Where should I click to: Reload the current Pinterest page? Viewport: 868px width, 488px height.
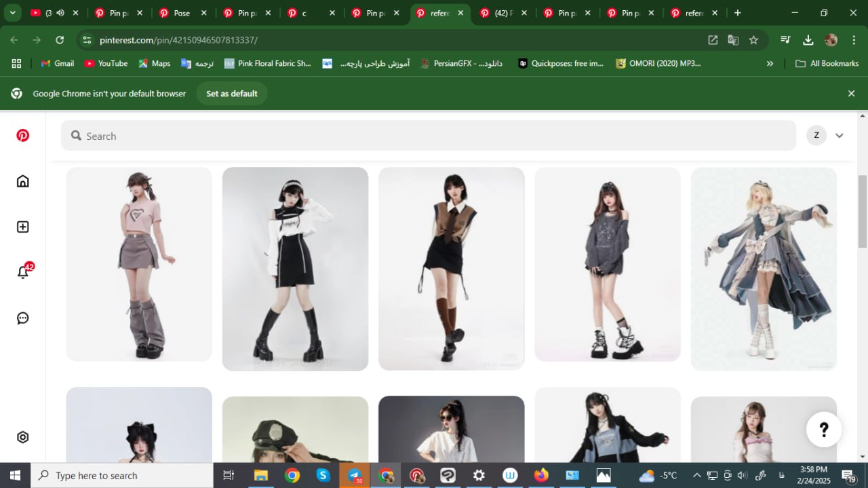[x=60, y=40]
